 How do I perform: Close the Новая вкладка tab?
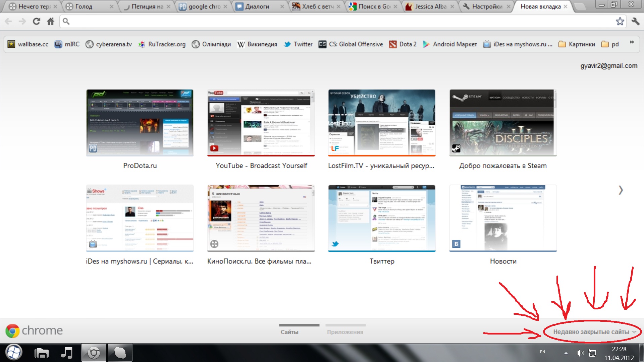[x=566, y=6]
